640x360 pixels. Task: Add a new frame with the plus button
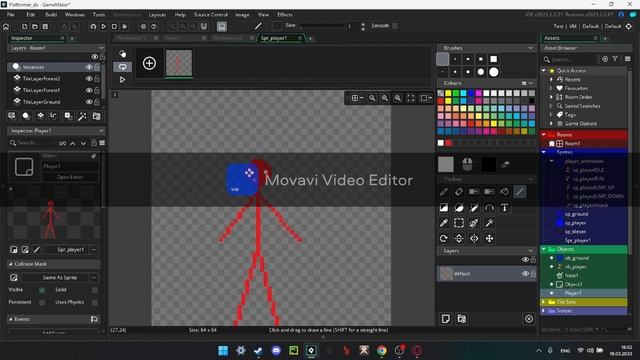pos(149,63)
